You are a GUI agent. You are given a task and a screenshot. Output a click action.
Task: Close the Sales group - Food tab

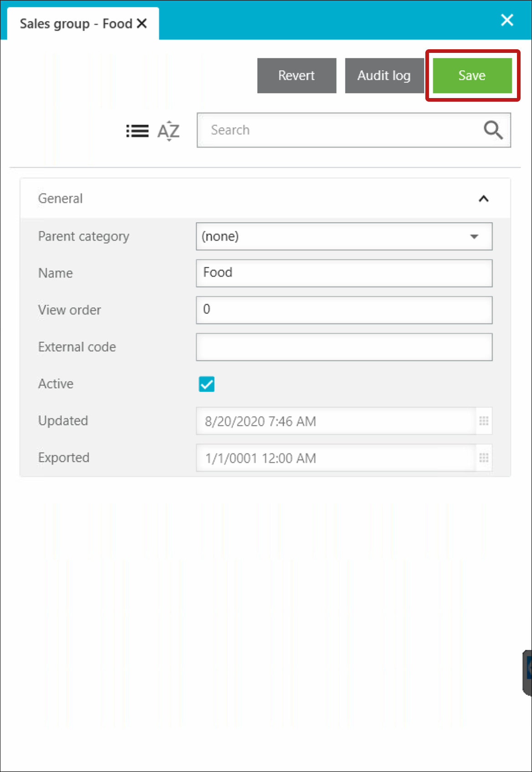pos(142,23)
